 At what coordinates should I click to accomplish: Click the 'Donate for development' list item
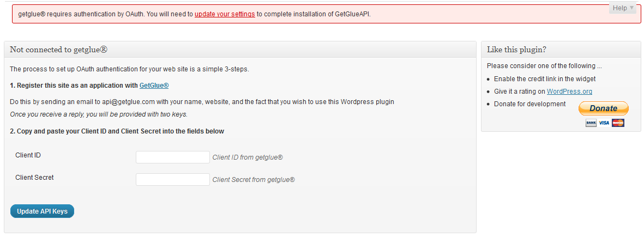[x=530, y=104]
